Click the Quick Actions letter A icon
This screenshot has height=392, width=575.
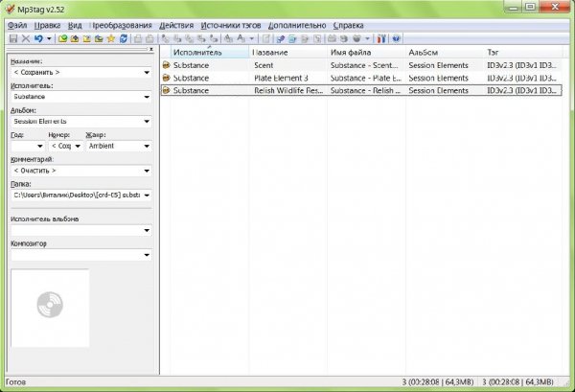pos(241,38)
